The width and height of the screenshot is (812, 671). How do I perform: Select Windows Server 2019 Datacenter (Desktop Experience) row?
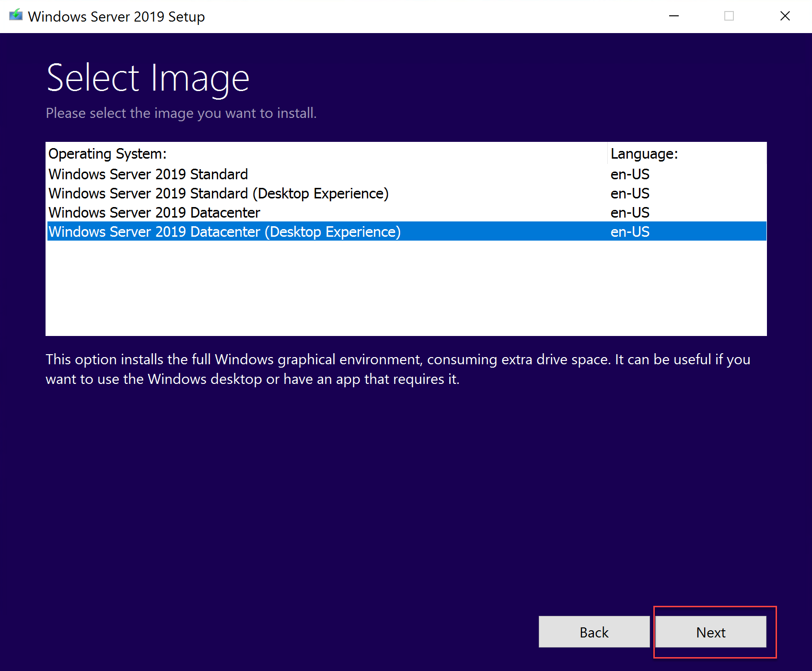click(406, 231)
